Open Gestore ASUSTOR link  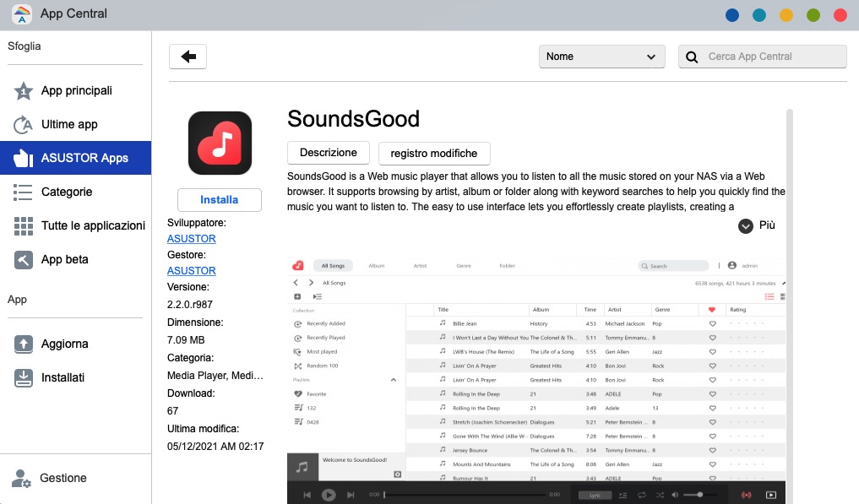pyautogui.click(x=191, y=271)
